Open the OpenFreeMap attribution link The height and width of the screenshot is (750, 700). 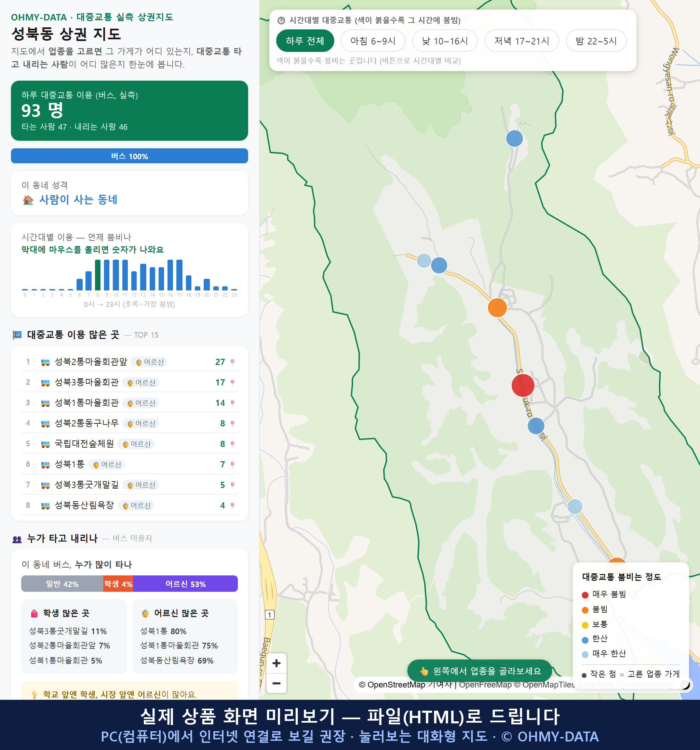pyautogui.click(x=485, y=685)
